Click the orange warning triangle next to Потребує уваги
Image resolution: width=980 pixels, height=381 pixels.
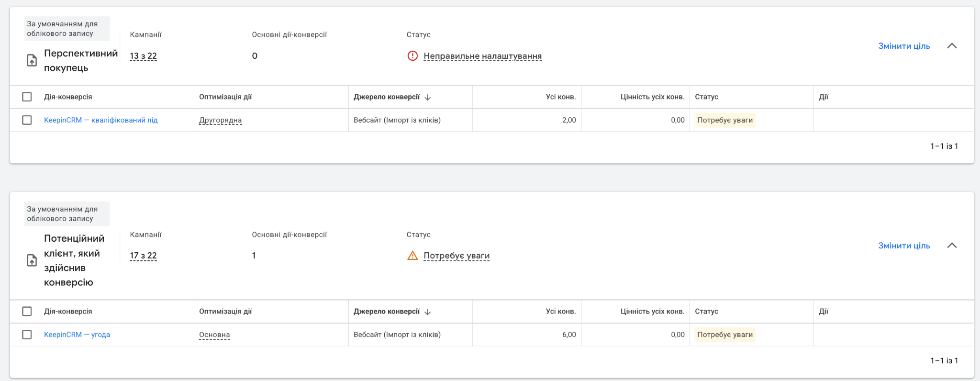coord(412,256)
